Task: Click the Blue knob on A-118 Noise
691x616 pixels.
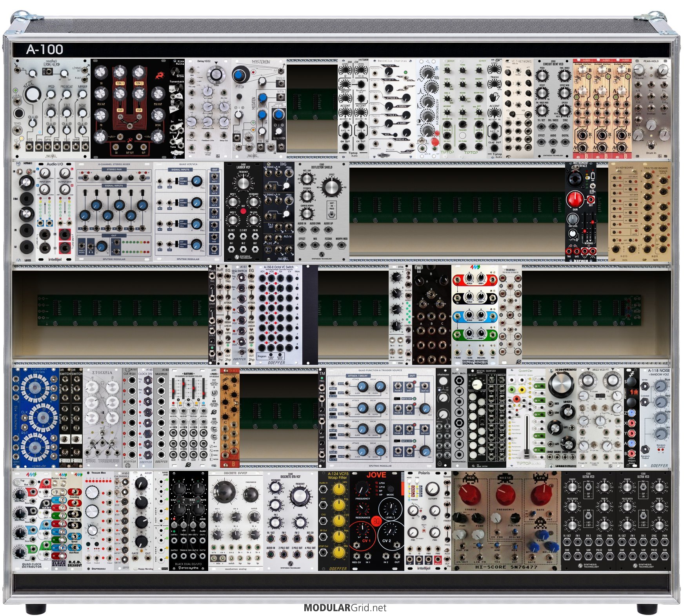Action: 661,387
